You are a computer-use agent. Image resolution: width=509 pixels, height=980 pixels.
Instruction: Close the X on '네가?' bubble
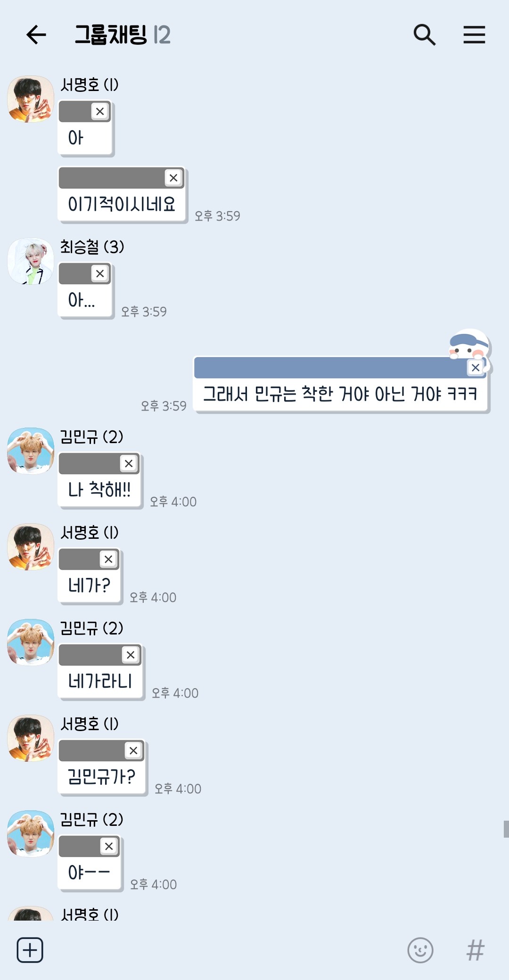(108, 559)
